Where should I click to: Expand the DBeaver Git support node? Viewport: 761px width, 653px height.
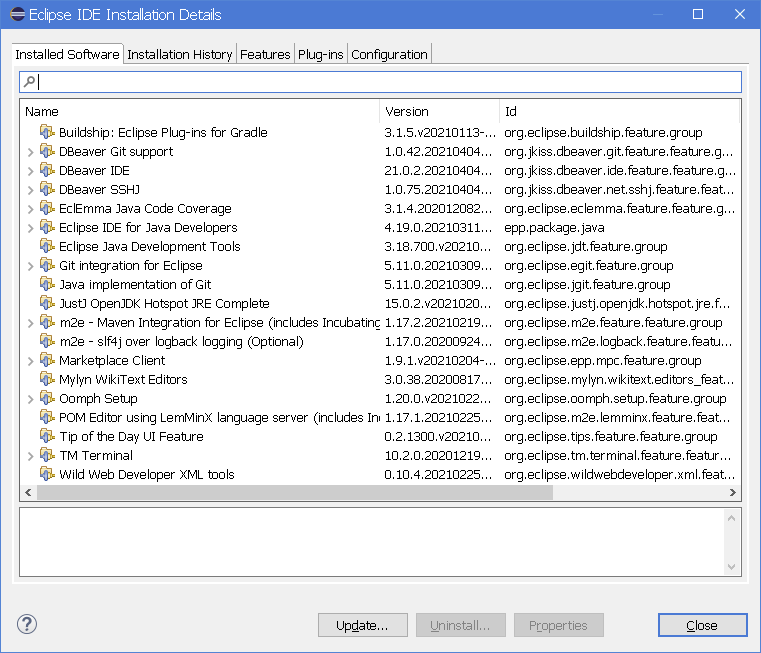[x=31, y=152]
